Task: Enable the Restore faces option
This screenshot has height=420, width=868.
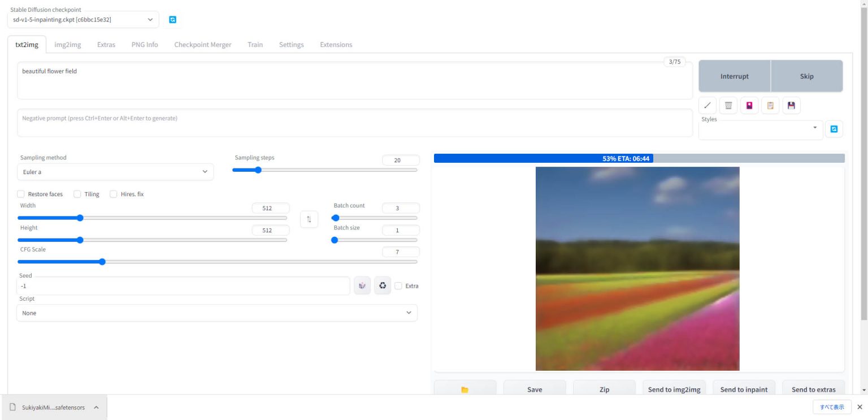Action: 21,194
